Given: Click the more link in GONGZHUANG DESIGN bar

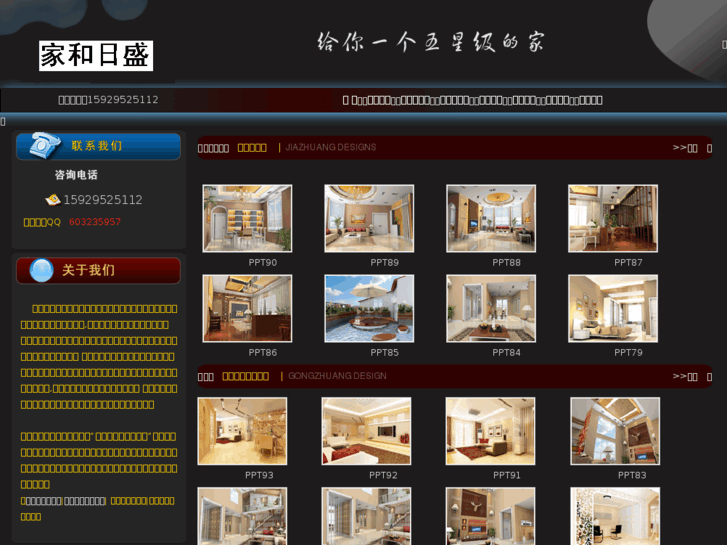Looking at the screenshot, I should (685, 377).
